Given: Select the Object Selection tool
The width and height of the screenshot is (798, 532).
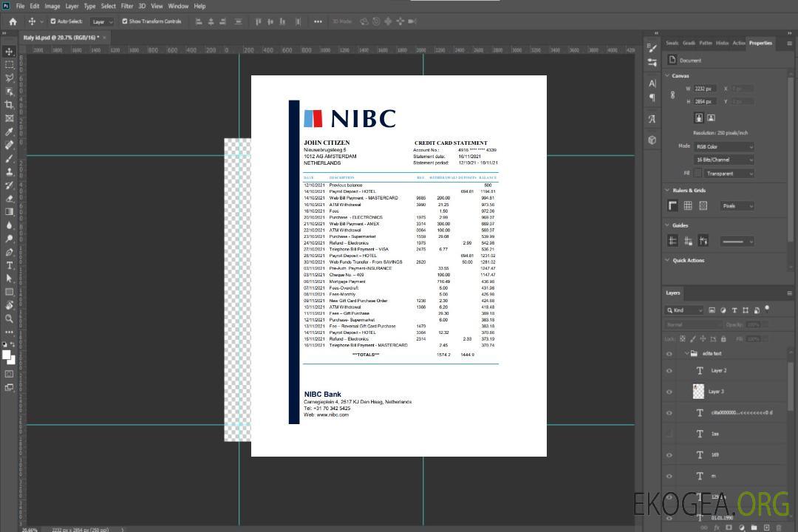Looking at the screenshot, I should 9,91.
